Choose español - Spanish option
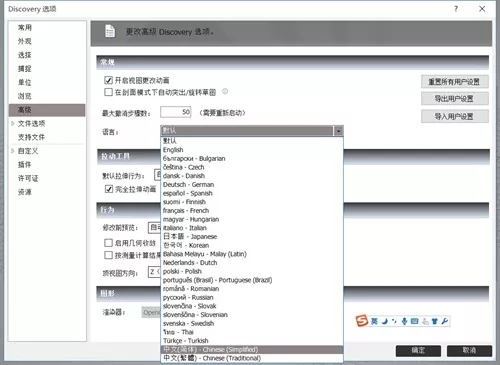500x365 pixels. 252,193
